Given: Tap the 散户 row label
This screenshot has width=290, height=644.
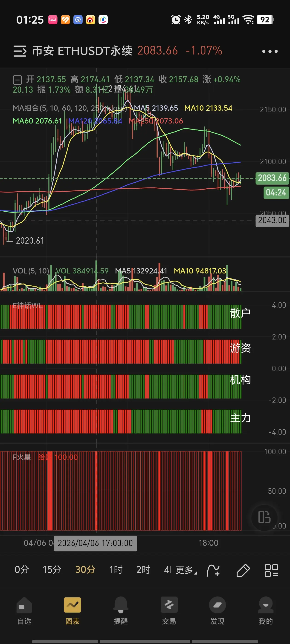Looking at the screenshot, I should [x=240, y=313].
